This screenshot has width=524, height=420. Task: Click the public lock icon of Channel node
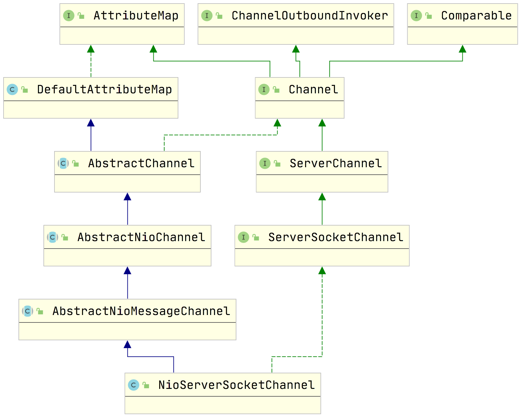click(x=276, y=89)
